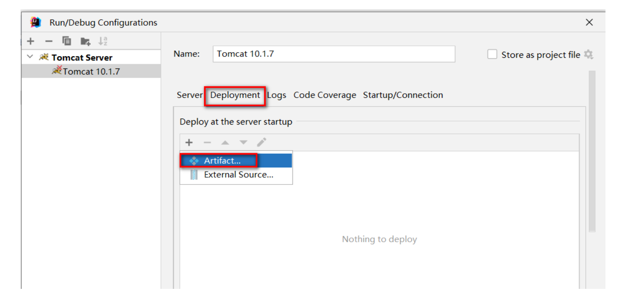
Task: Select the Tomcat 10.1.7 configuration
Action: (91, 71)
